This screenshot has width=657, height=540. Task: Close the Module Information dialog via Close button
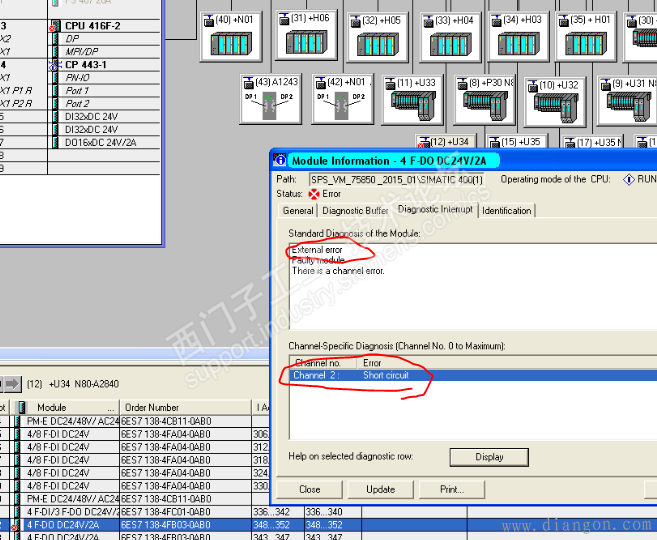point(310,490)
